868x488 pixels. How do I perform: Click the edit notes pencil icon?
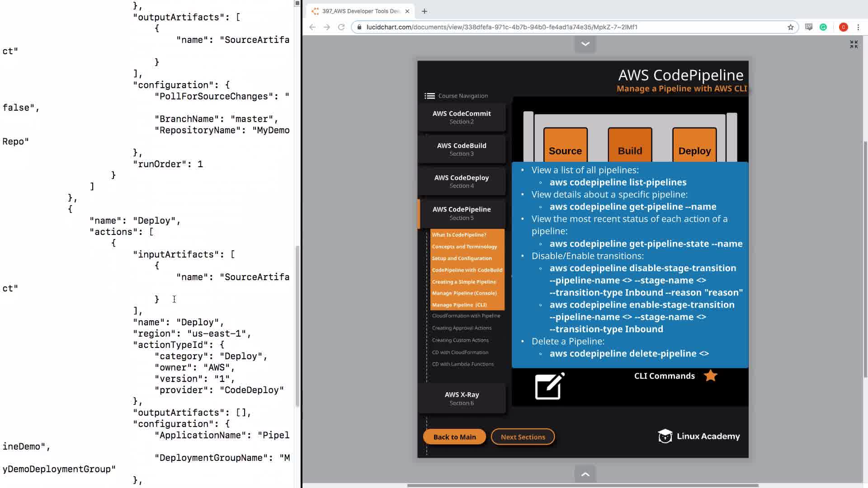point(549,386)
